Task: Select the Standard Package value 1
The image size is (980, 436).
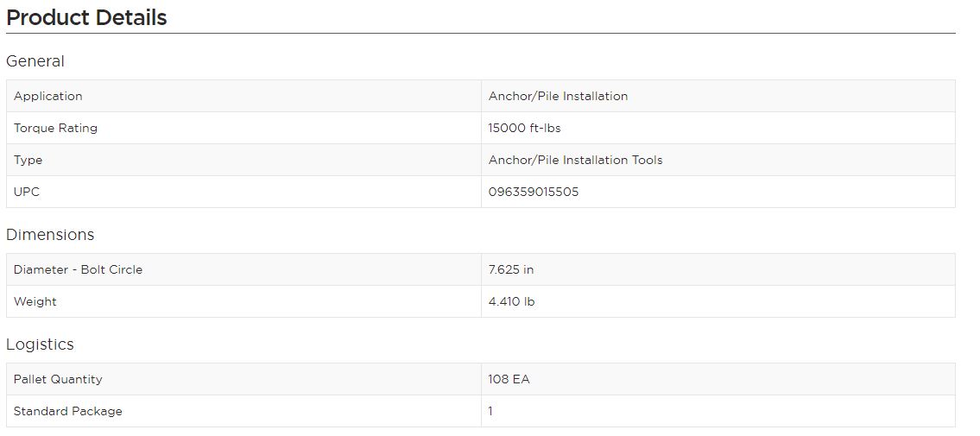Action: click(490, 411)
